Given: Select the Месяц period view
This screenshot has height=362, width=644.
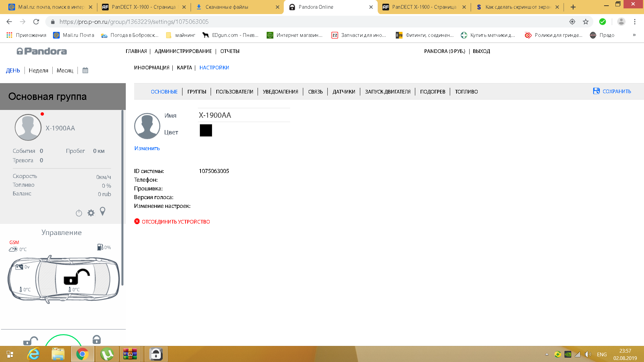Looking at the screenshot, I should 65,70.
